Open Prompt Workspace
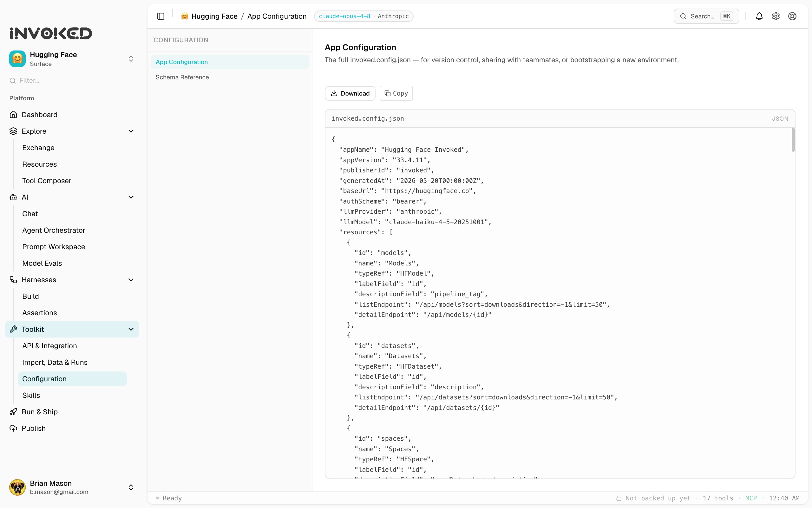 point(54,247)
